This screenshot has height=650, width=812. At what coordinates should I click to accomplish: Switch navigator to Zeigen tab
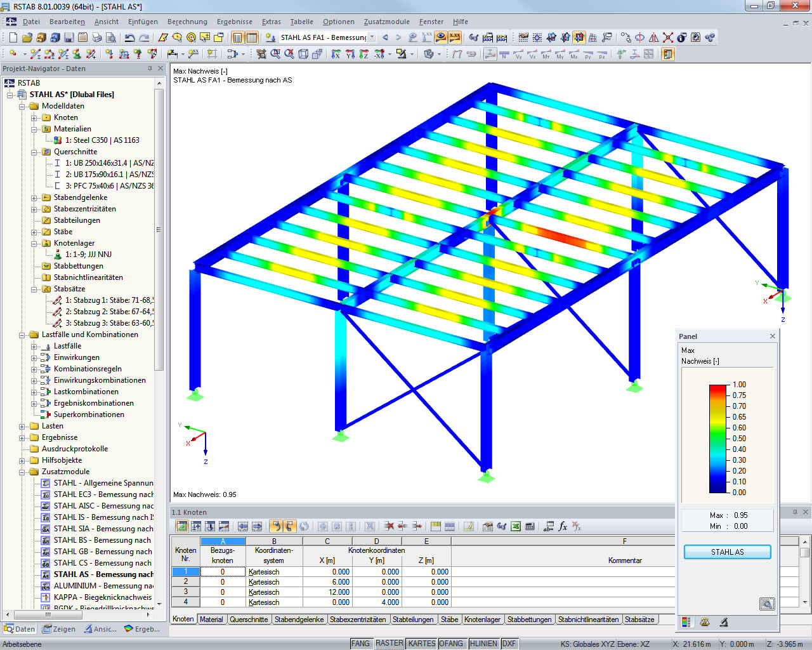click(59, 629)
